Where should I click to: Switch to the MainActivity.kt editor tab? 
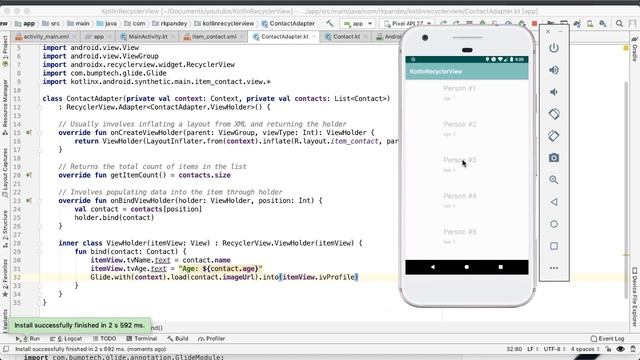click(147, 37)
